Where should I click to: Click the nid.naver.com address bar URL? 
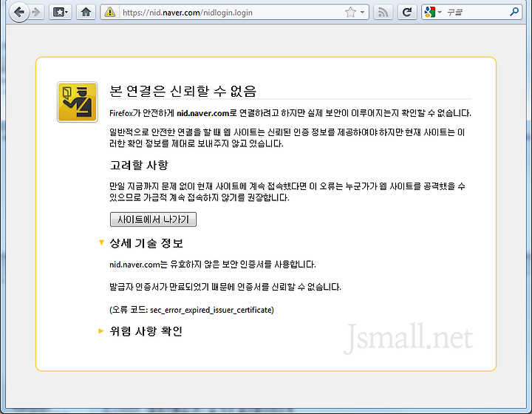pos(188,13)
